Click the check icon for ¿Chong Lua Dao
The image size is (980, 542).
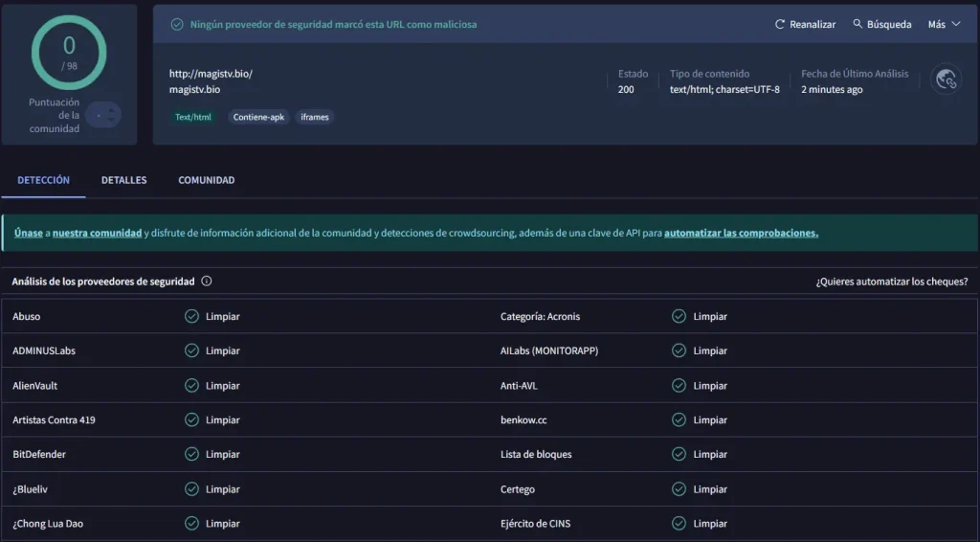(191, 523)
